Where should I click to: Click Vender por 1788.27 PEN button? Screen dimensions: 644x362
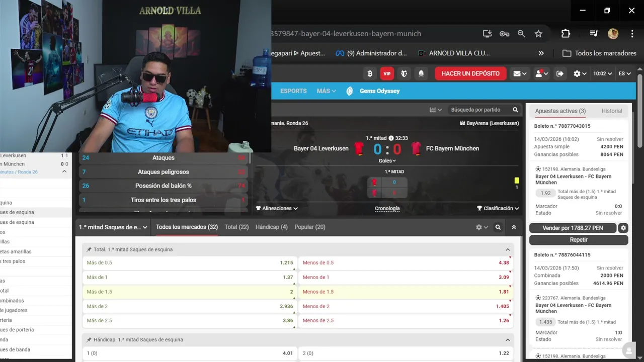pyautogui.click(x=573, y=228)
